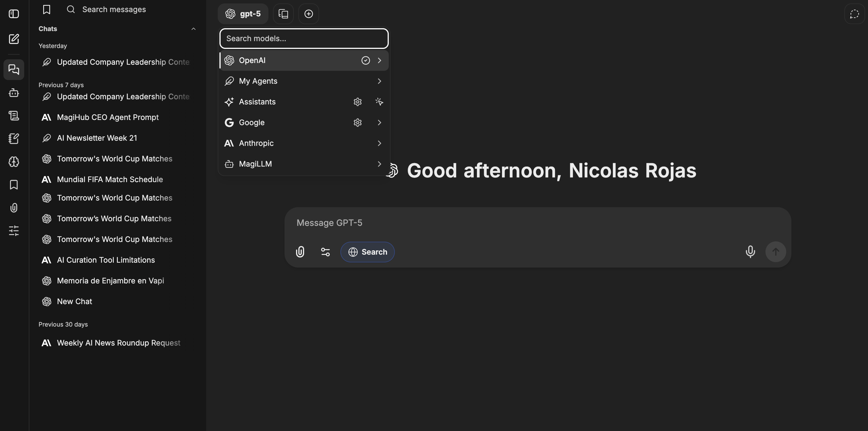
Task: Open the gpt-5 model selector
Action: [243, 14]
